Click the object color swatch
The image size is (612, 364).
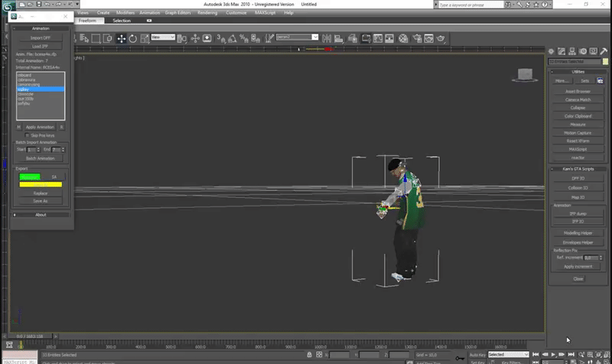tap(605, 62)
